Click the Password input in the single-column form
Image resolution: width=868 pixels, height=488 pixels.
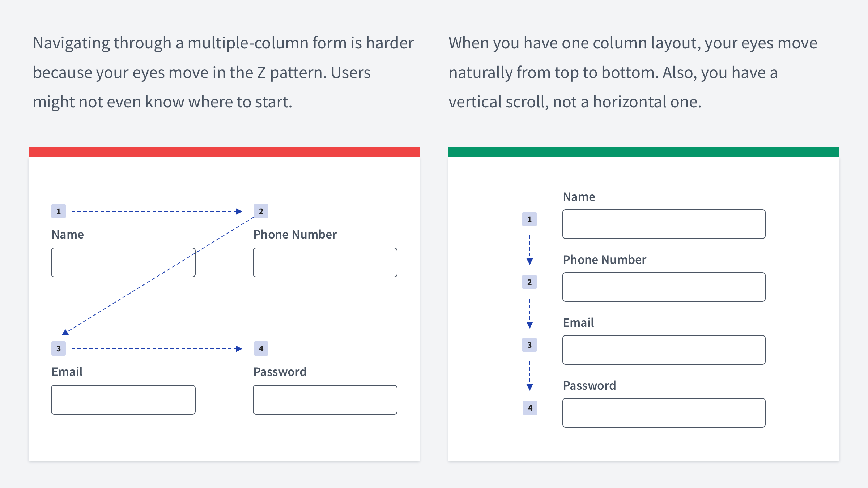664,413
